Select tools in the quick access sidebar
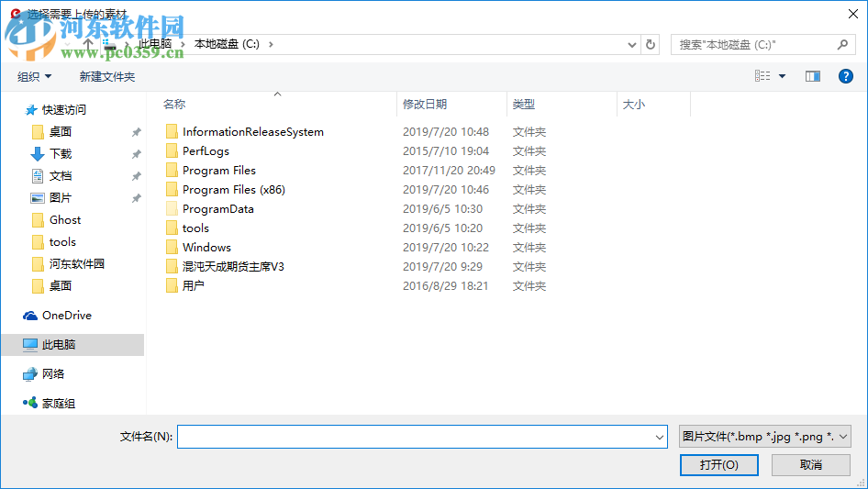The width and height of the screenshot is (868, 489). [62, 242]
